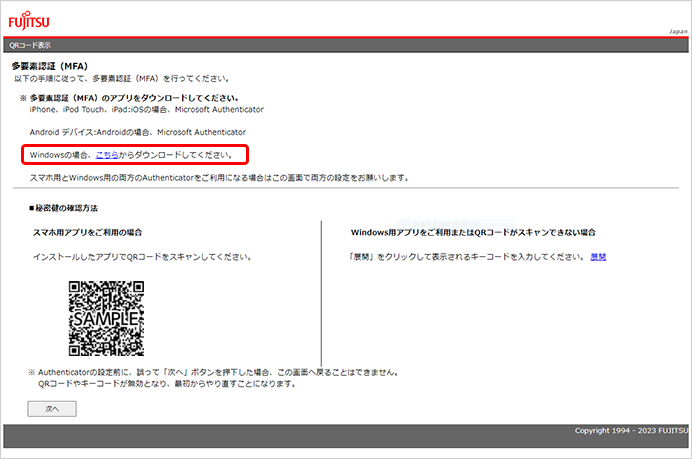Click the 展開 link to show key code

pos(598,257)
